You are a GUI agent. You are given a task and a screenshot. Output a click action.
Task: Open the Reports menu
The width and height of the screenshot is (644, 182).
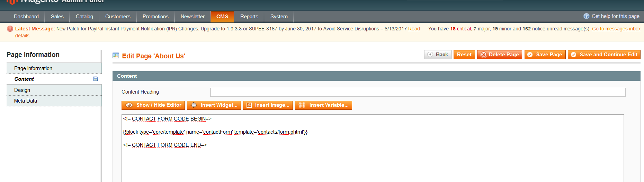click(x=249, y=17)
